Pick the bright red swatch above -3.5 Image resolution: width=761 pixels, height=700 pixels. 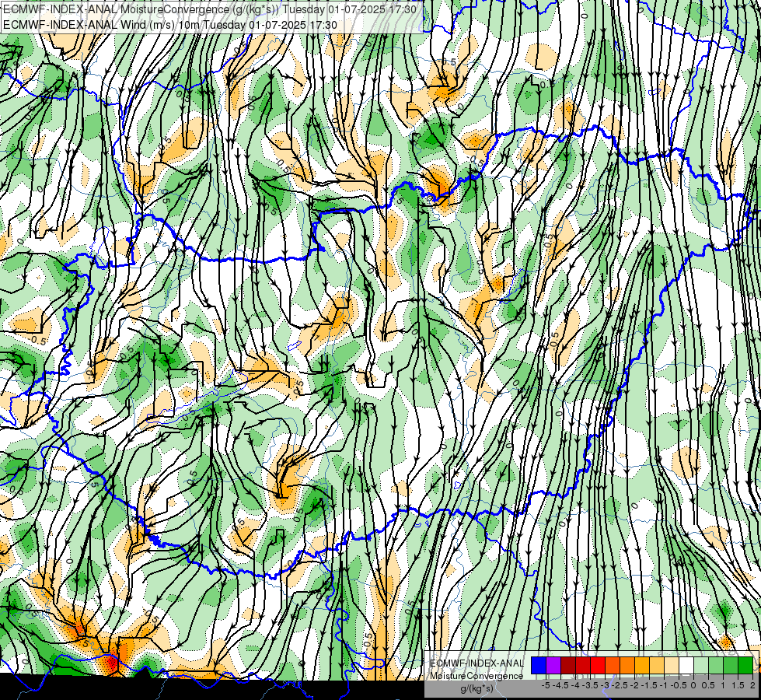(598, 666)
